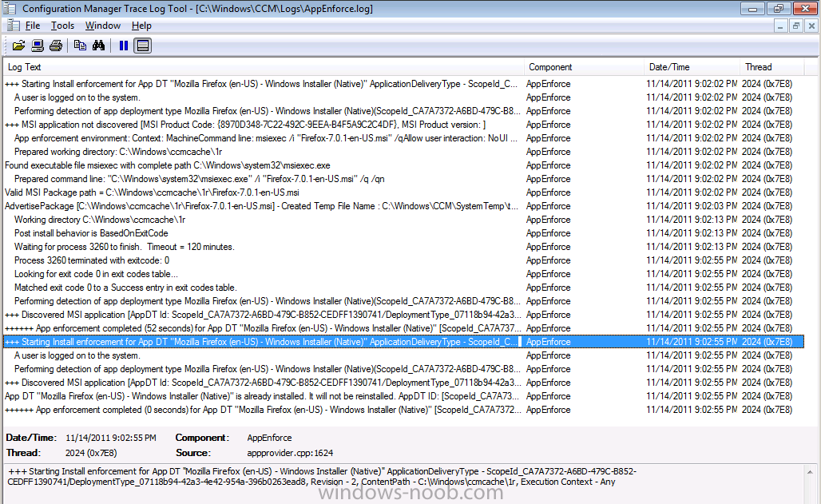Select the 'Waiting for process 3260 to finish' row
Viewport: 821px width, 504px height.
[x=403, y=247]
